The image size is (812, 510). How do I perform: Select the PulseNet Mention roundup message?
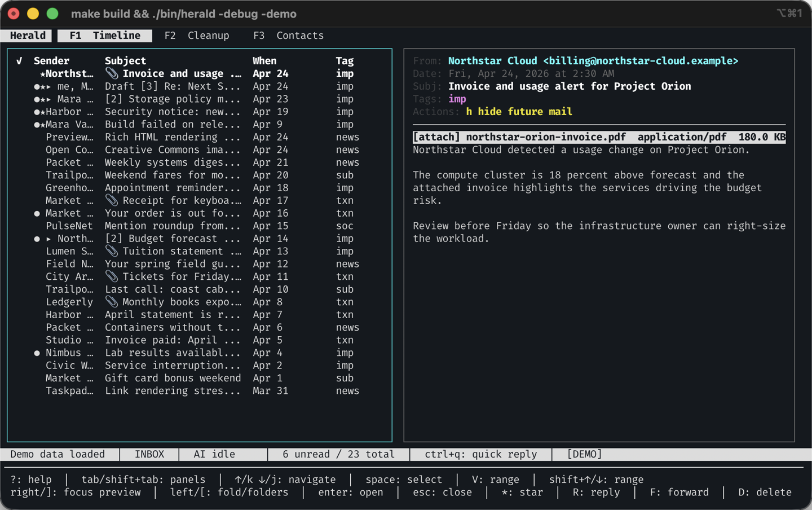click(x=200, y=226)
